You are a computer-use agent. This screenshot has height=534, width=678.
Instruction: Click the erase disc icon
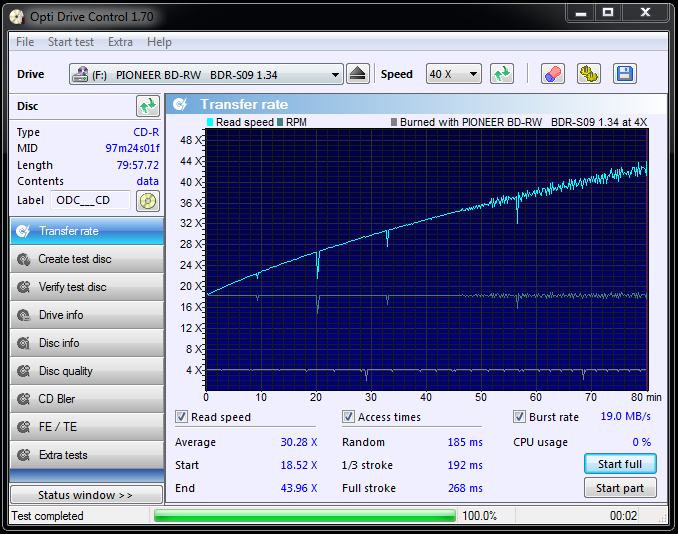pos(553,74)
